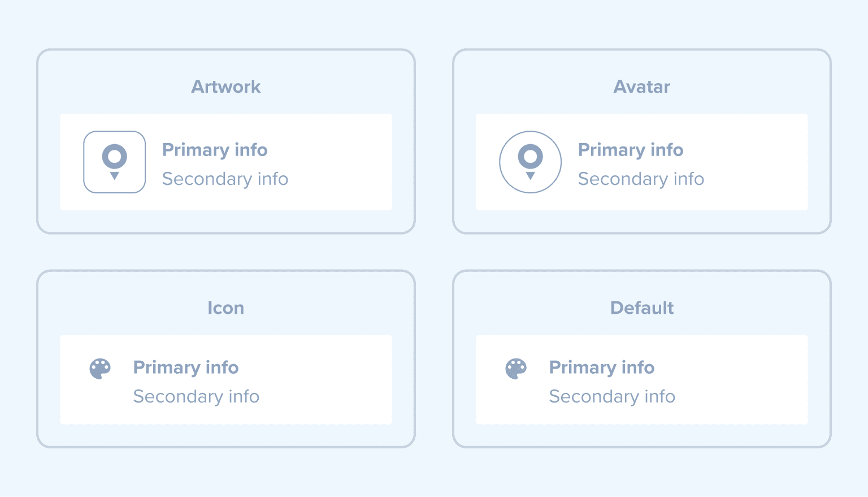The width and height of the screenshot is (868, 497).
Task: Click Secondary info text in Icon card
Action: pyautogui.click(x=196, y=397)
